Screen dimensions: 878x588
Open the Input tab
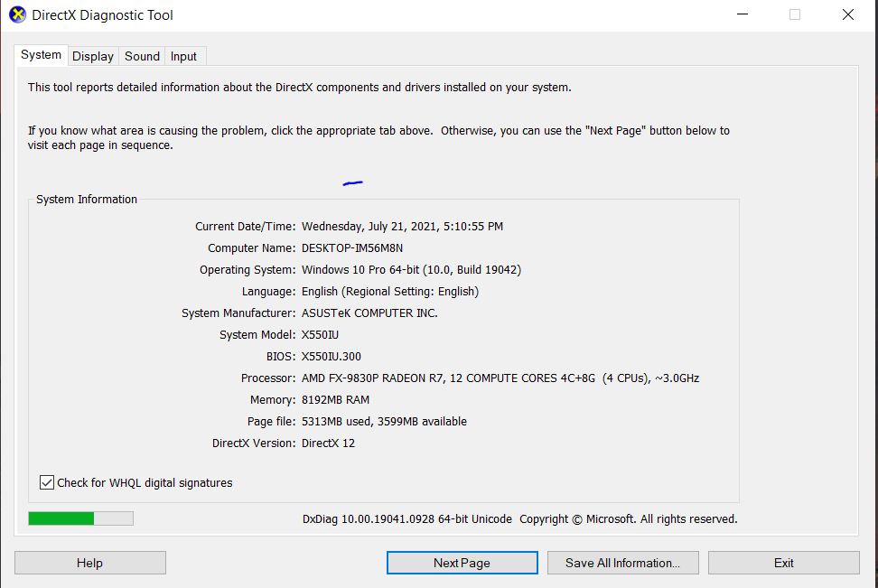pos(183,56)
